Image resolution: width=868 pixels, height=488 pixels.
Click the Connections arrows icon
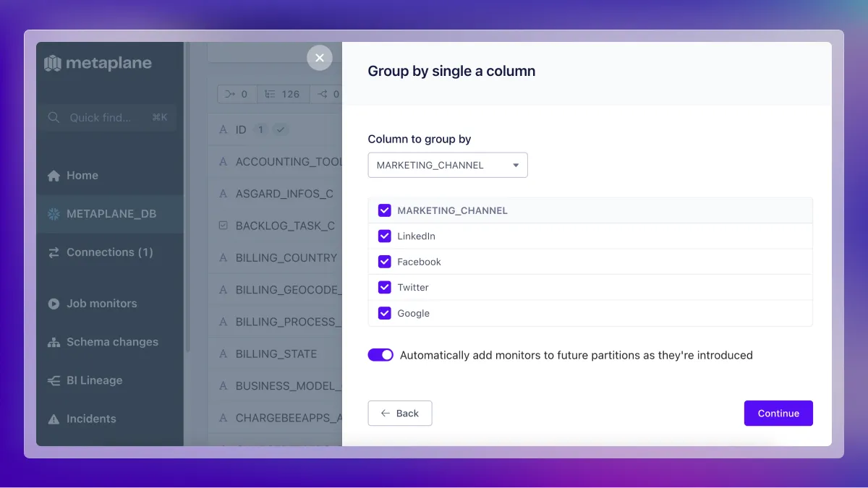click(x=54, y=252)
